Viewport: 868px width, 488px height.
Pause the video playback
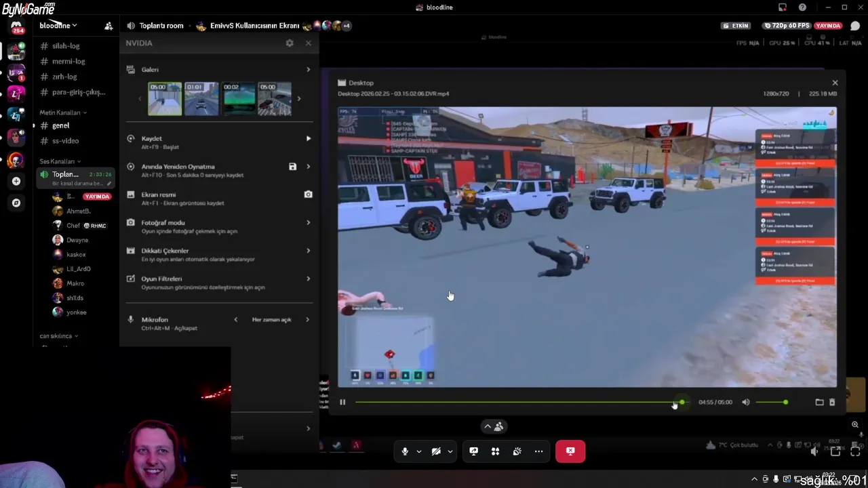pos(342,402)
